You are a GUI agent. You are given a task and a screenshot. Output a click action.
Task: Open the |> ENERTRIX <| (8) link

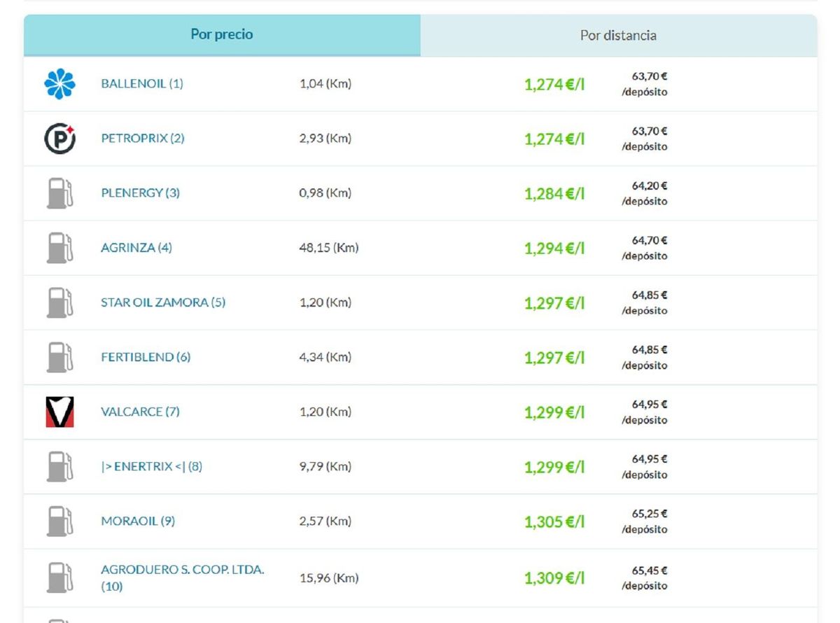(x=152, y=466)
